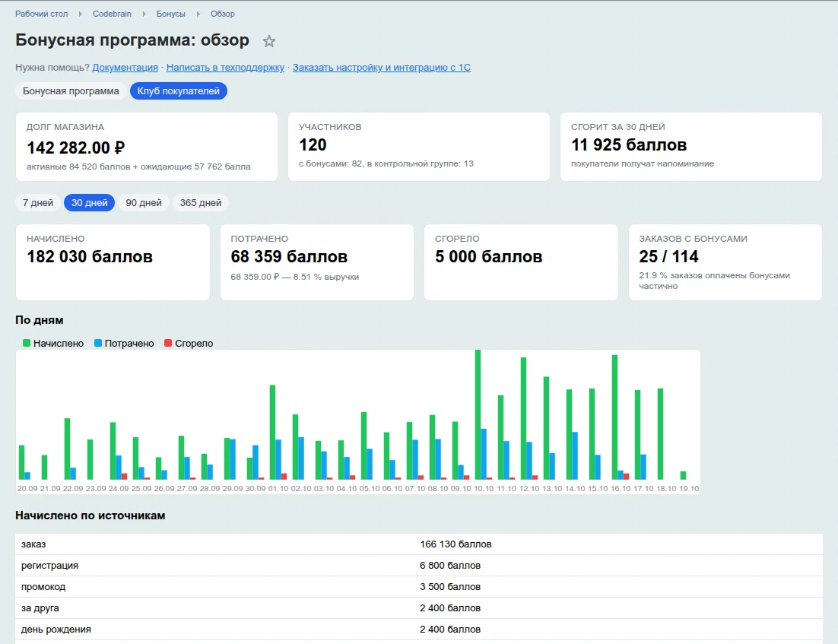Select the 90 дней period filter

click(x=144, y=202)
